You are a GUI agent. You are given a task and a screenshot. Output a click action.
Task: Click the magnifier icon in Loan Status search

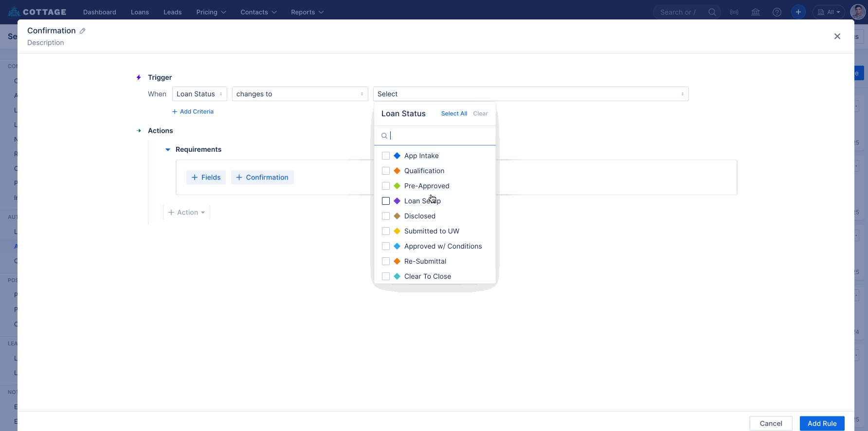coord(384,136)
